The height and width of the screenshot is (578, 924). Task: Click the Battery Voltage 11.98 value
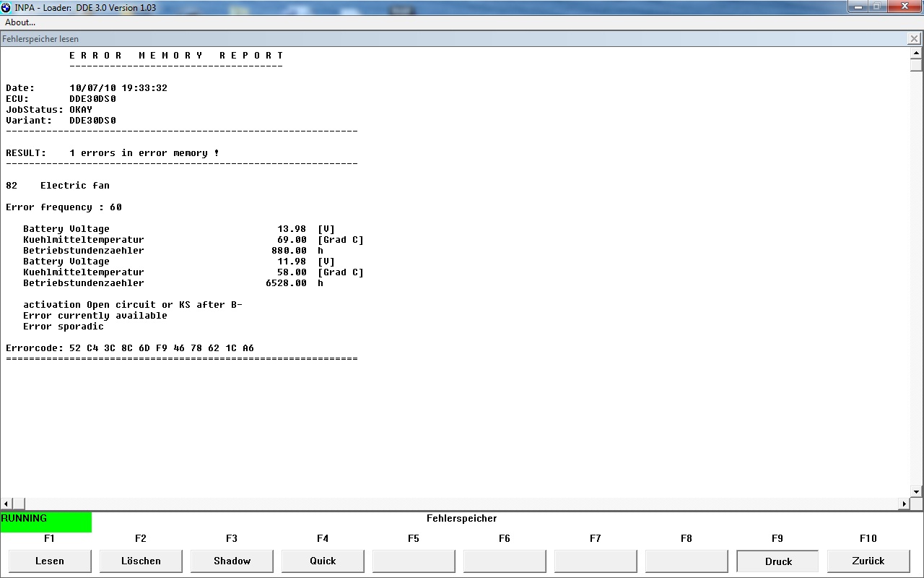292,262
